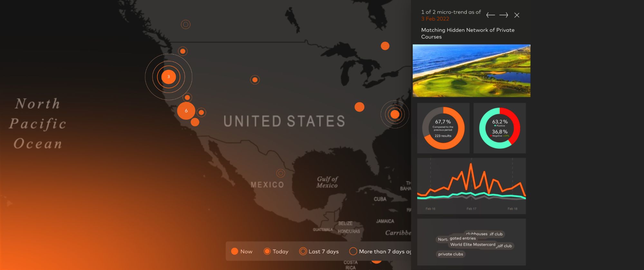Toggle the Last 7 days filter
The height and width of the screenshot is (270, 644).
point(319,251)
